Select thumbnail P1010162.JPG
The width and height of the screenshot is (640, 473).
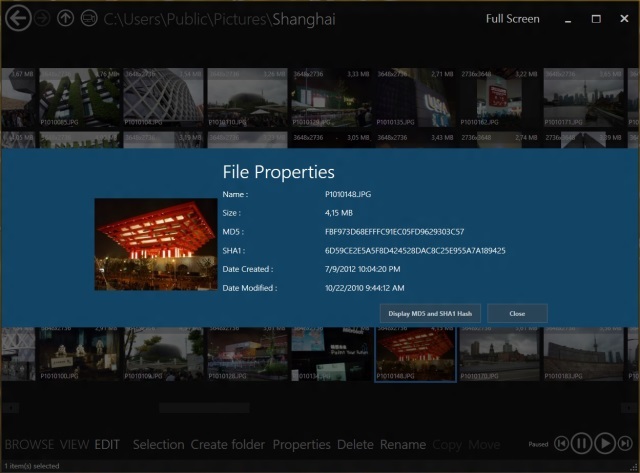coord(499,98)
